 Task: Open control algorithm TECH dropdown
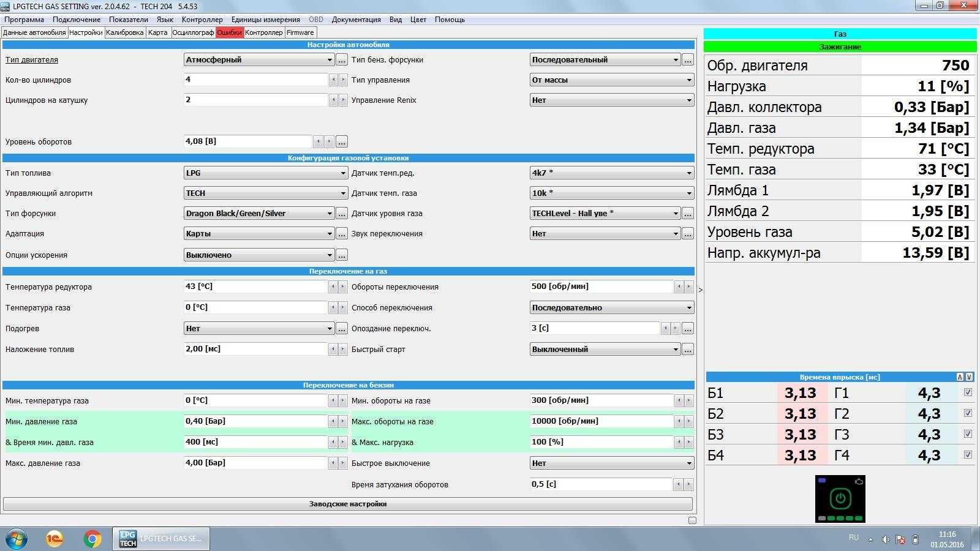pos(266,193)
